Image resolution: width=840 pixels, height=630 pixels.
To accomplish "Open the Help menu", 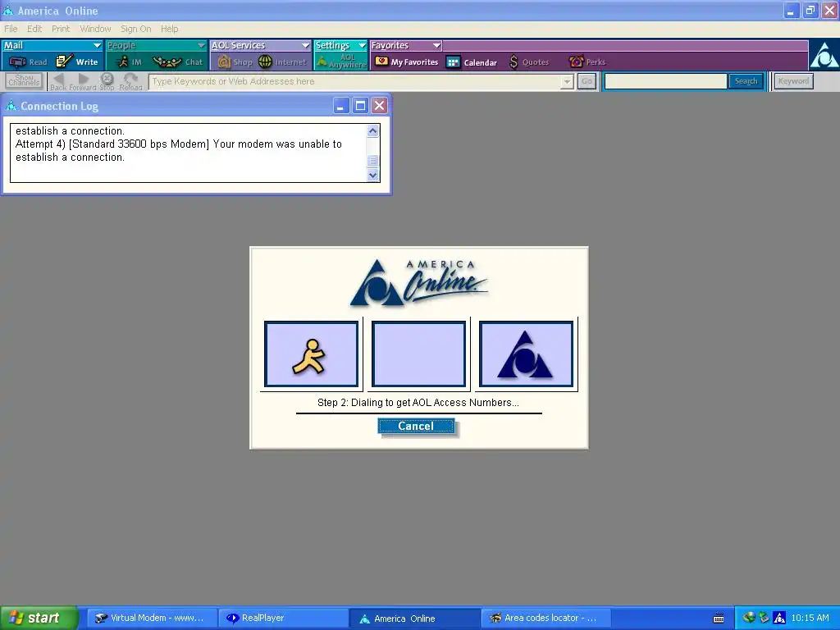I will [x=169, y=29].
